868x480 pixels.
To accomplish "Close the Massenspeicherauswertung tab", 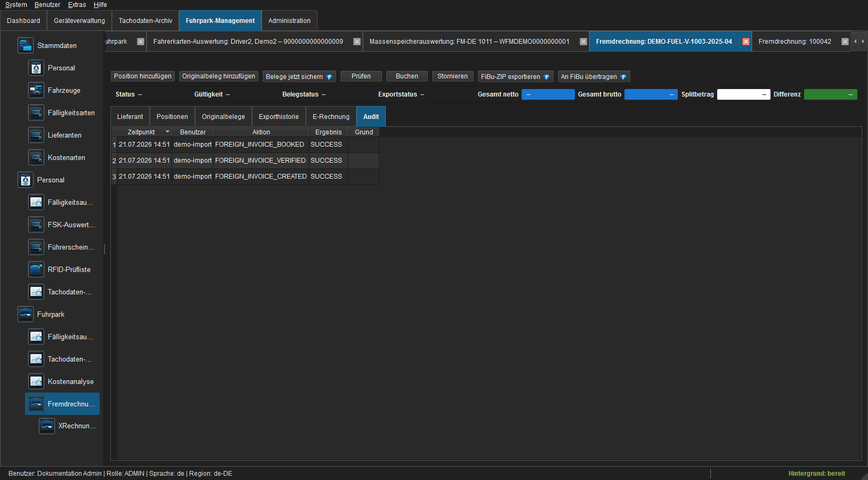I will pos(583,42).
